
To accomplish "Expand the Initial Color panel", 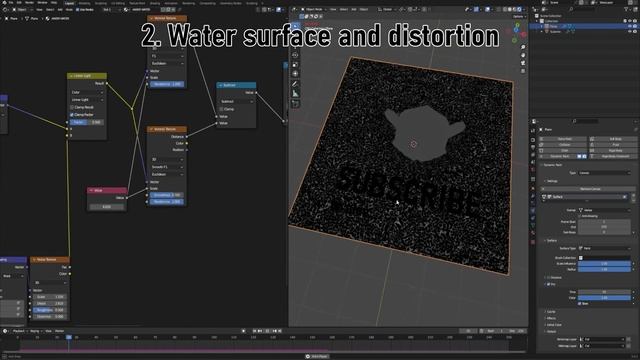I will point(553,325).
